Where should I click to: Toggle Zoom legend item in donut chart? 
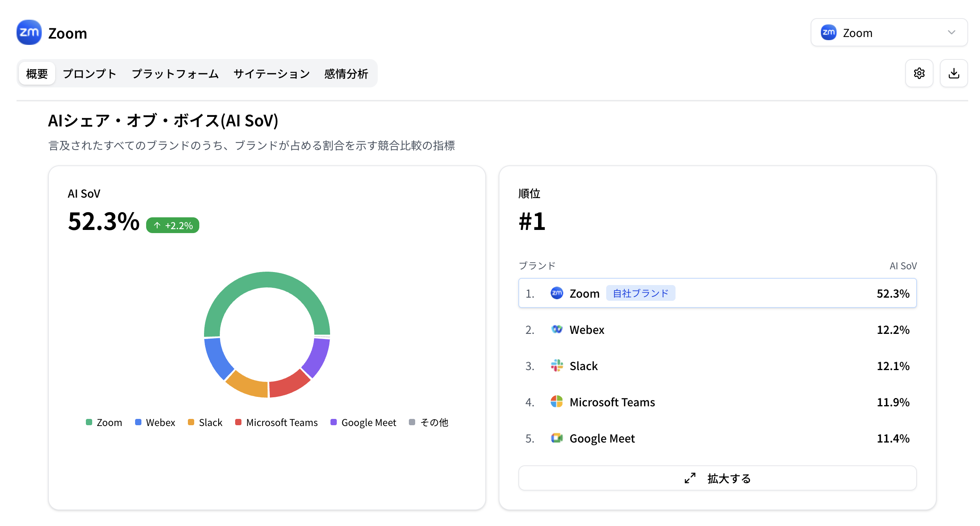(104, 422)
